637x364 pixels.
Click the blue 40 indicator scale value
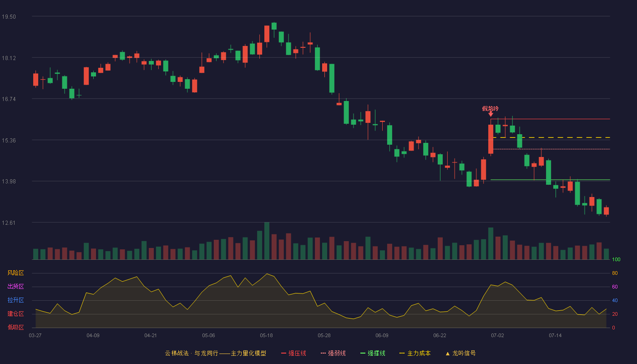[615, 300]
